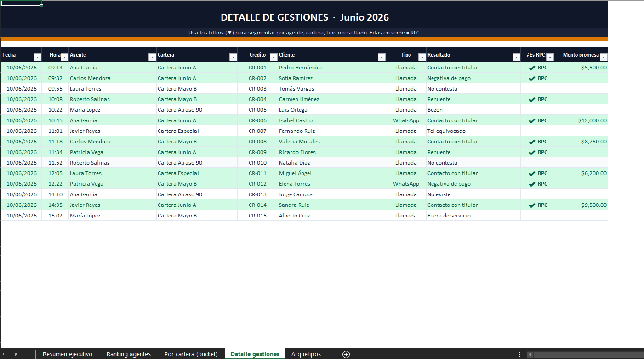Click the RPC checkmark in Sofía Ramírez row
Image resolution: width=644 pixels, height=359 pixels.
[x=532, y=78]
